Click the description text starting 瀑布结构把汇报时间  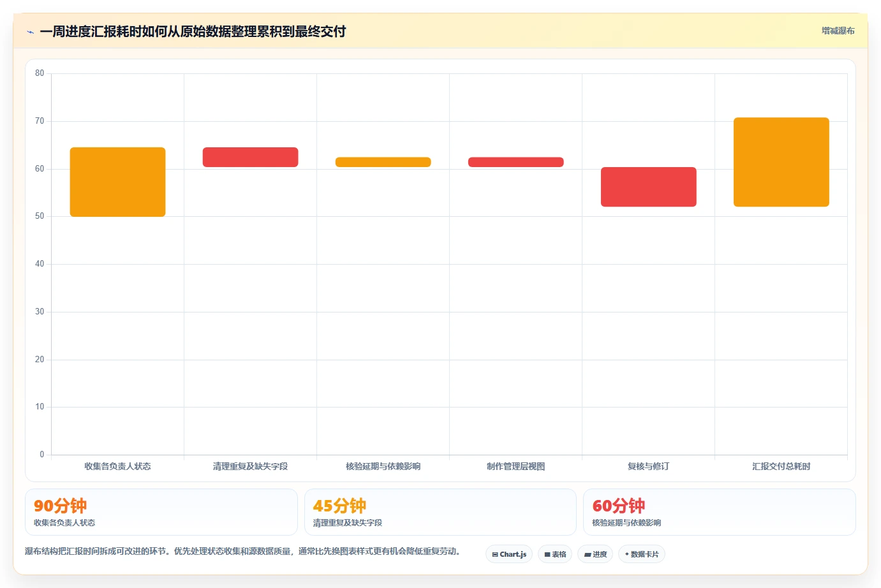pos(242,551)
